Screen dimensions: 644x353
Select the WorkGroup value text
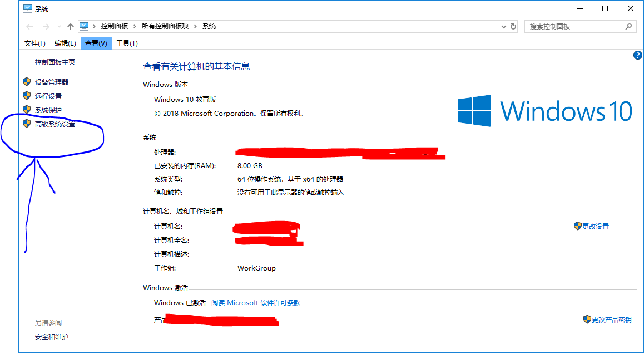(x=256, y=268)
